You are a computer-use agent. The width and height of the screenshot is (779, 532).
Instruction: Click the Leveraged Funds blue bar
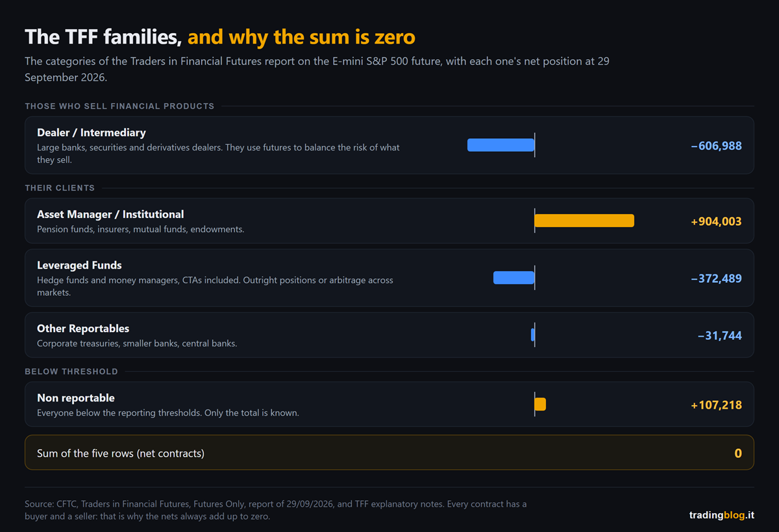point(513,278)
